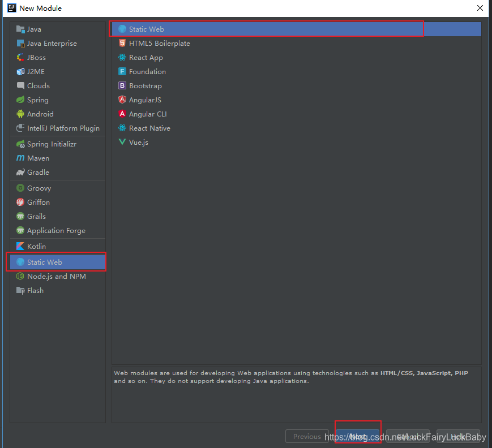Image resolution: width=492 pixels, height=448 pixels.
Task: Select J2ME from the sidebar
Action: (58, 71)
